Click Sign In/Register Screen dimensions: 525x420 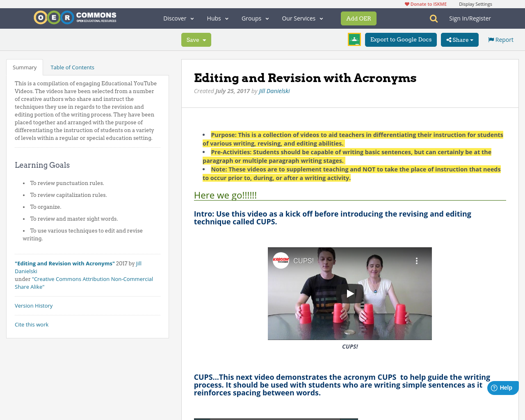click(470, 18)
